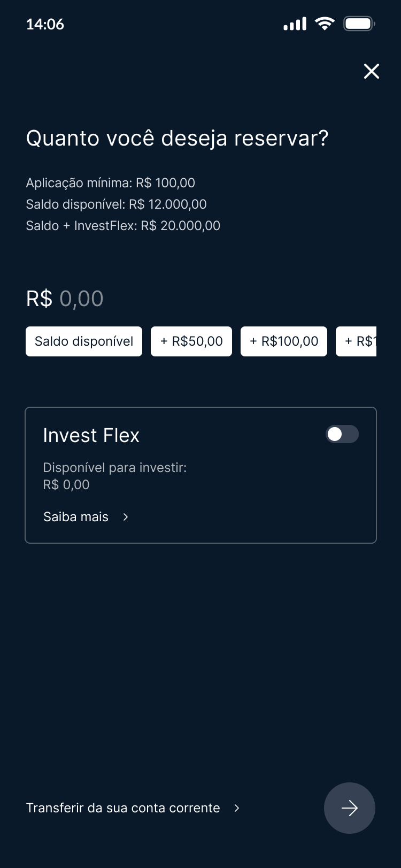Add R$50,00 using the quick chip
This screenshot has height=868, width=401.
coord(191,341)
